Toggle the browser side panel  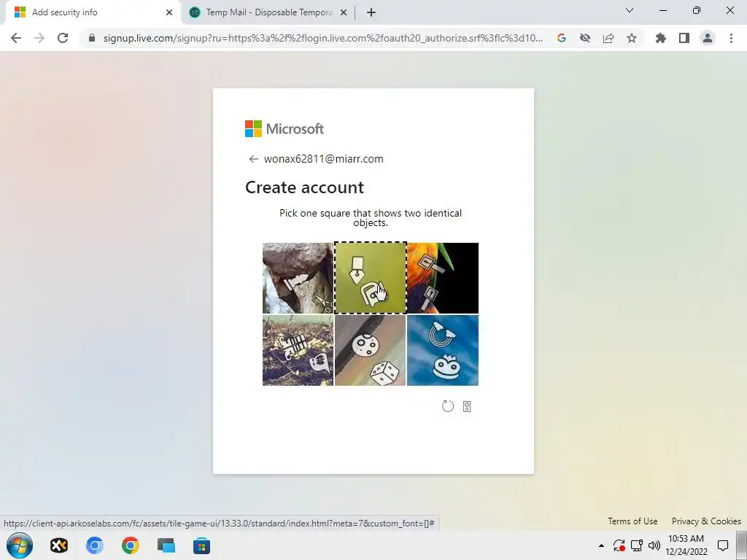[684, 38]
